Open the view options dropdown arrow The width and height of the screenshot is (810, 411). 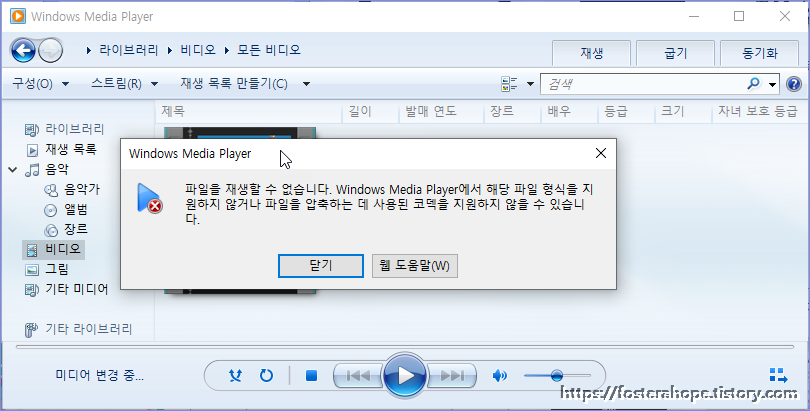tap(530, 84)
